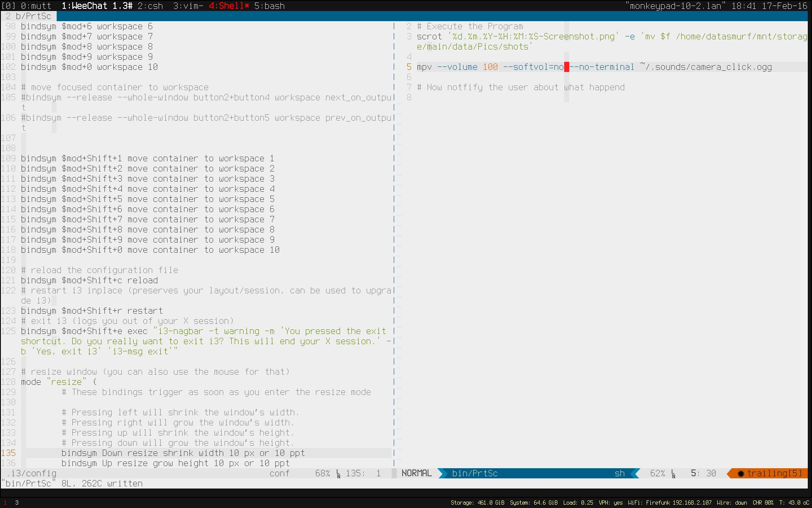Click line 98 'bindsym $mod+6 workspace 6'
This screenshot has width=812, height=508.
point(87,26)
